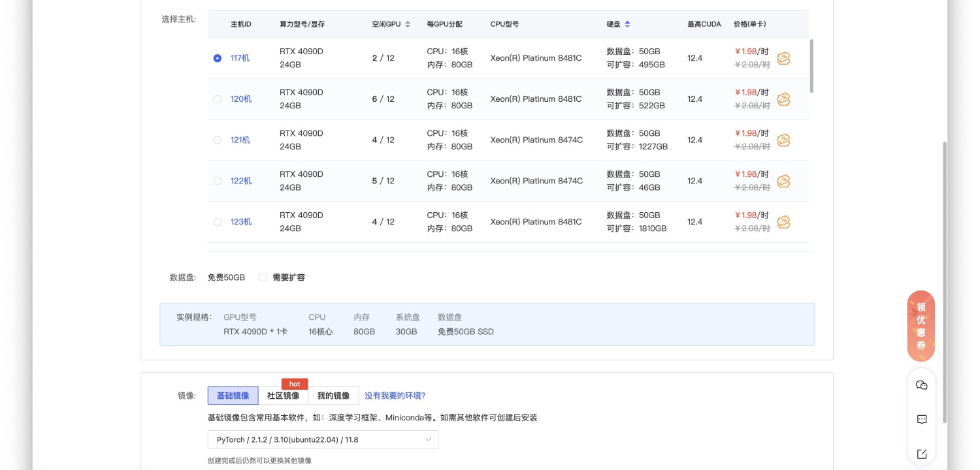The width and height of the screenshot is (980, 470).
Task: Click the coupon icon for host 122机
Action: (x=783, y=181)
